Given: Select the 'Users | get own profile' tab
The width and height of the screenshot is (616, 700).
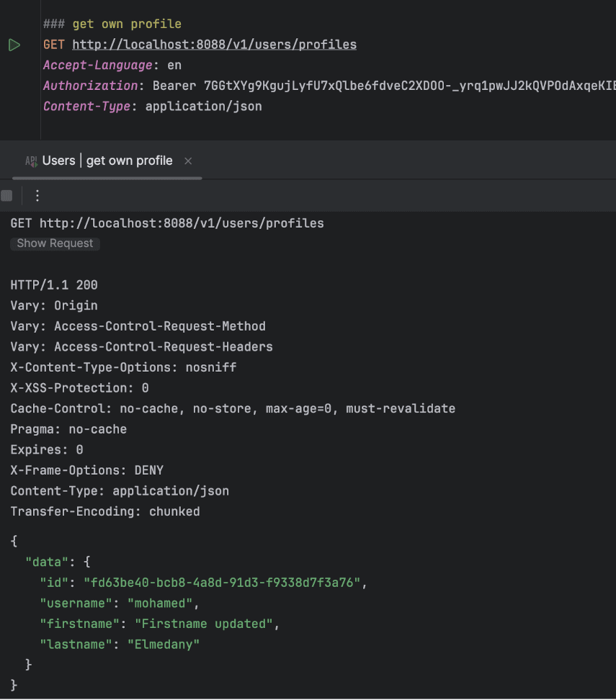Looking at the screenshot, I should point(107,161).
